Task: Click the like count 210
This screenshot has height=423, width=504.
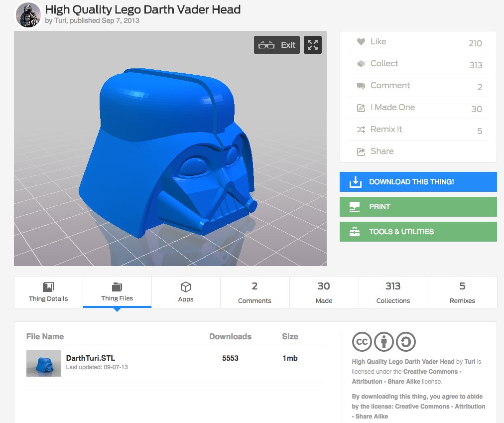Action: click(x=475, y=43)
